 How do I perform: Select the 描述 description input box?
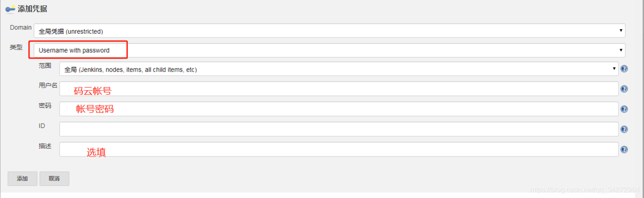point(339,149)
